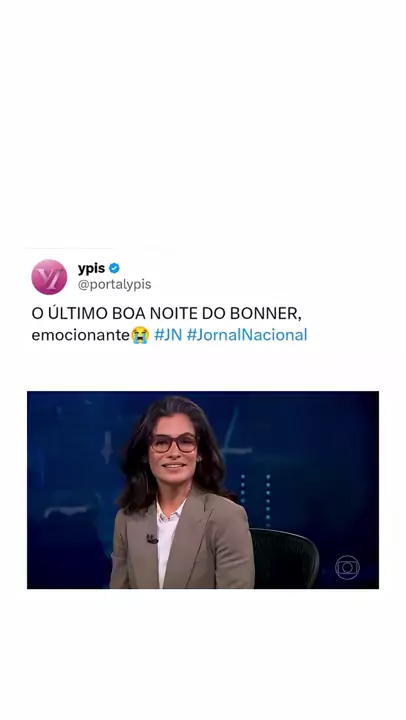This screenshot has height=720, width=406.
Task: Open the @portalypis handle
Action: point(114,284)
